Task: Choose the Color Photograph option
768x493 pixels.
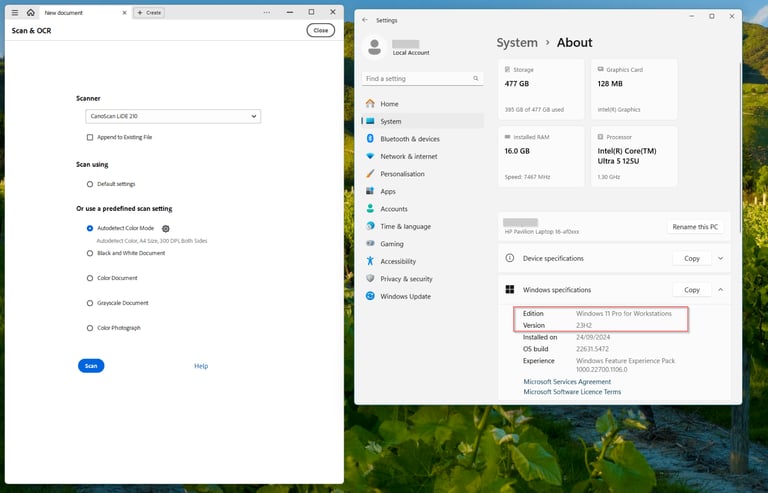Action: (x=90, y=328)
